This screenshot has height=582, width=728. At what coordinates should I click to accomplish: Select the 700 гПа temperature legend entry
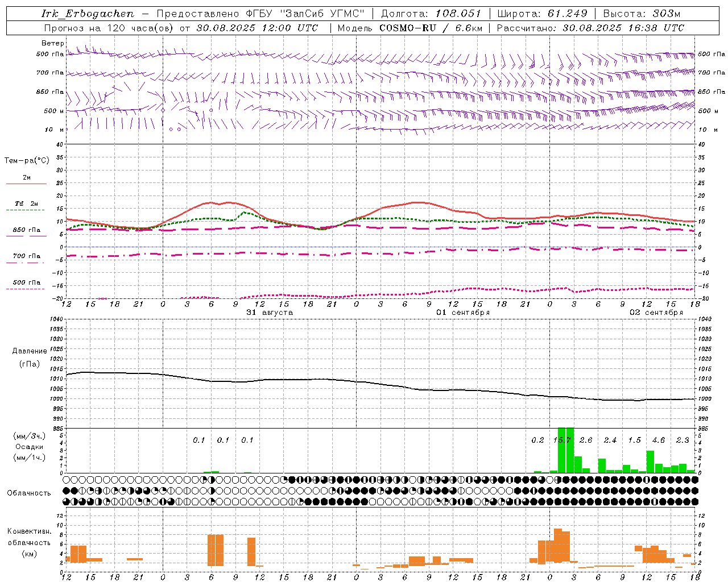(x=27, y=256)
